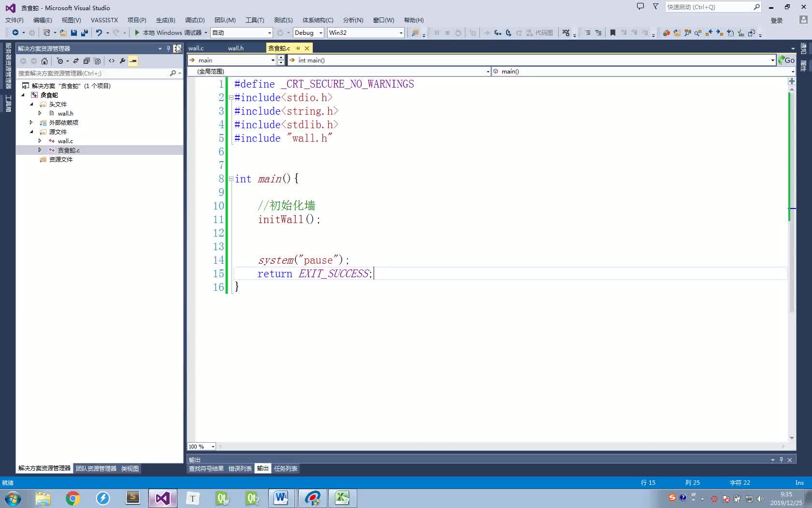Switch to the 类视图 tab
The width and height of the screenshot is (812, 508).
[130, 468]
